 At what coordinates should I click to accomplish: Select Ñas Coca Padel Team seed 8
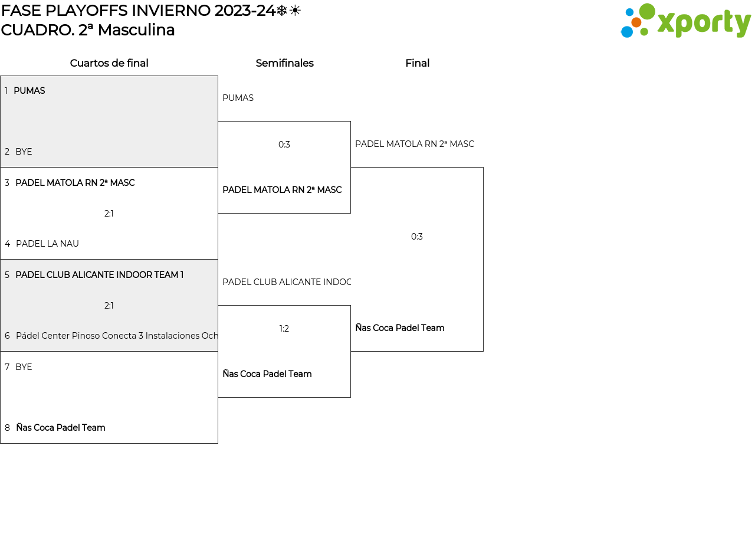61,428
